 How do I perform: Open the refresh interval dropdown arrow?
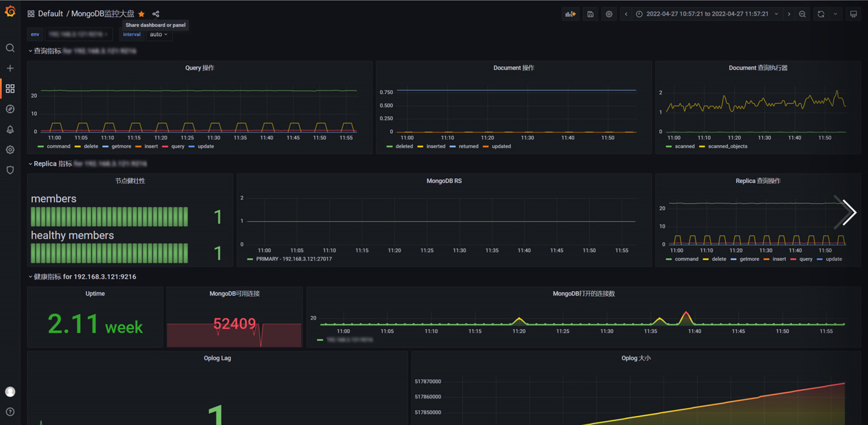835,14
